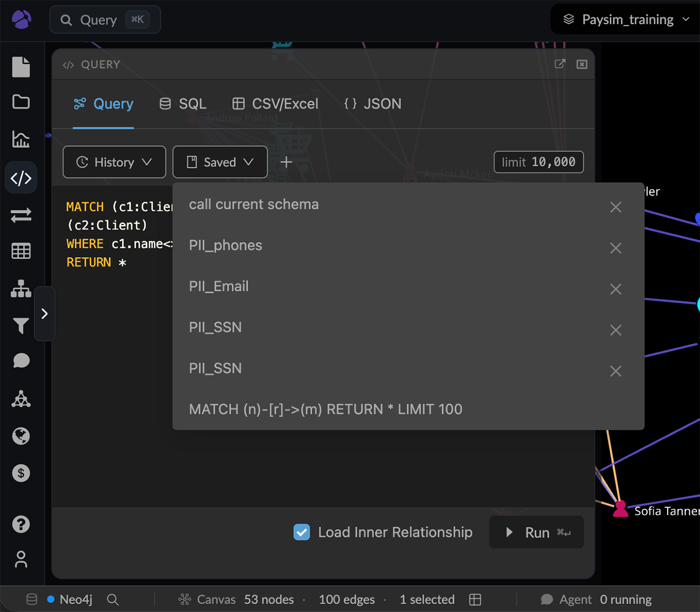Open the Query search box

pos(105,20)
